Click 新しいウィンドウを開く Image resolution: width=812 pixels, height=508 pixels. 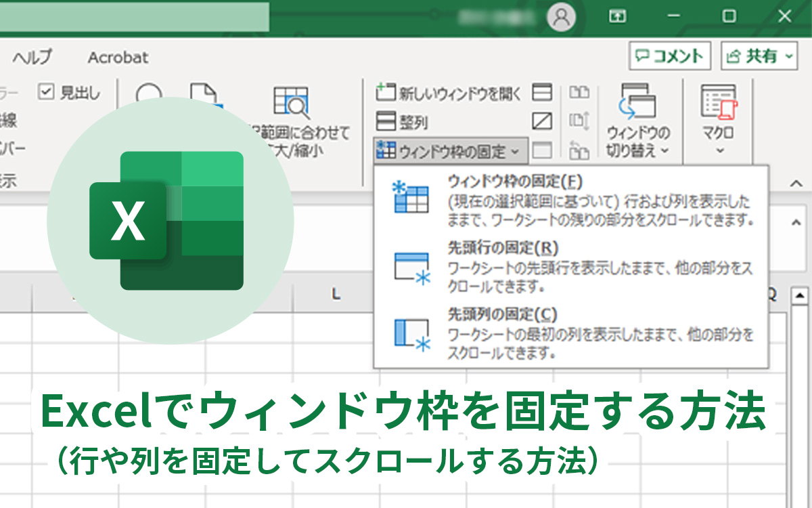449,93
